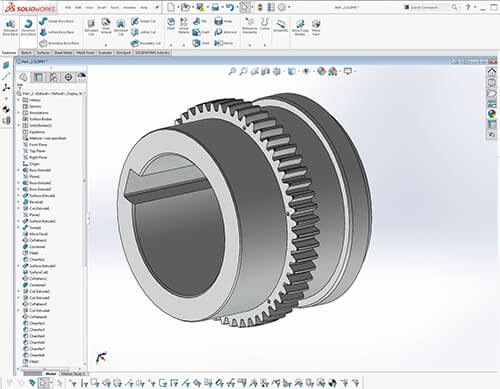The width and height of the screenshot is (500, 389).
Task: Click Move/Copy Bodies command
Action: (x=300, y=27)
